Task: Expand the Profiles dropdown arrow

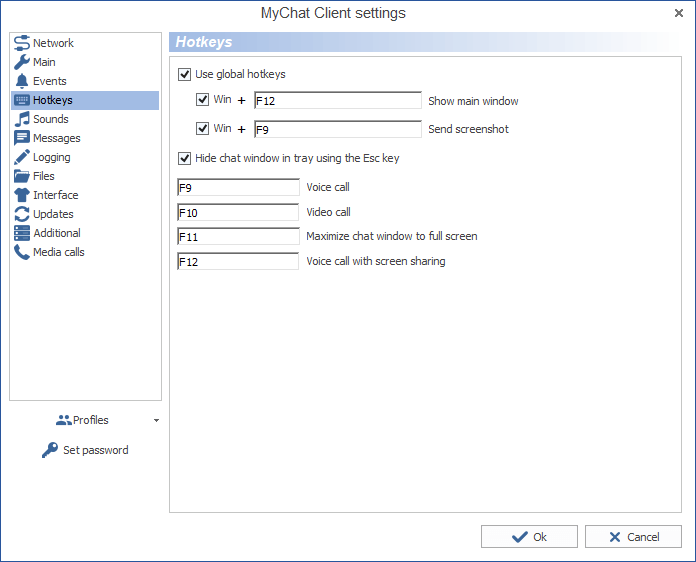Action: tap(156, 421)
